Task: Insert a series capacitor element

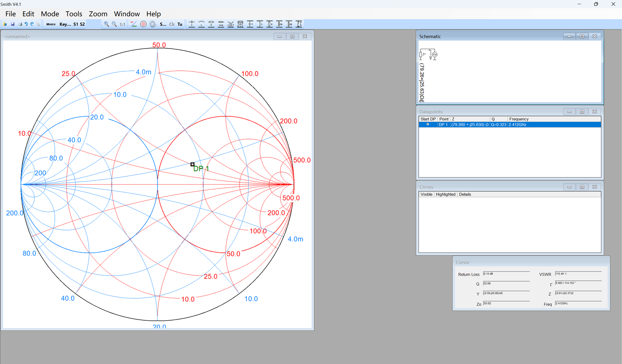Action: (192, 24)
